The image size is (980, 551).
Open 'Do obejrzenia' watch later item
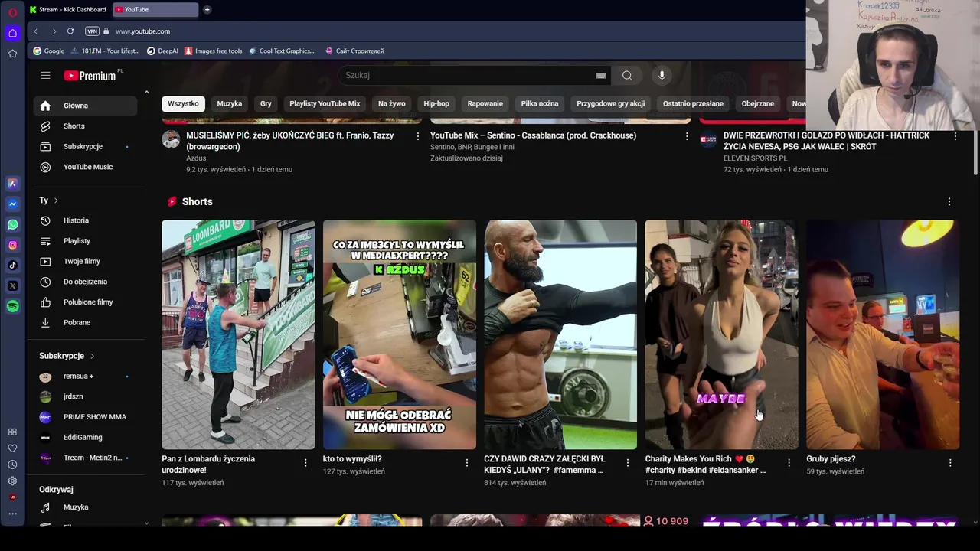(x=85, y=282)
